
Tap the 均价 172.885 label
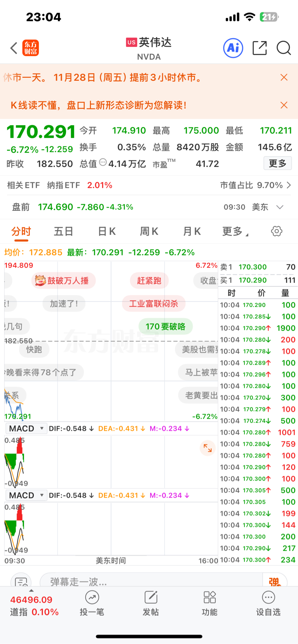coord(33,252)
